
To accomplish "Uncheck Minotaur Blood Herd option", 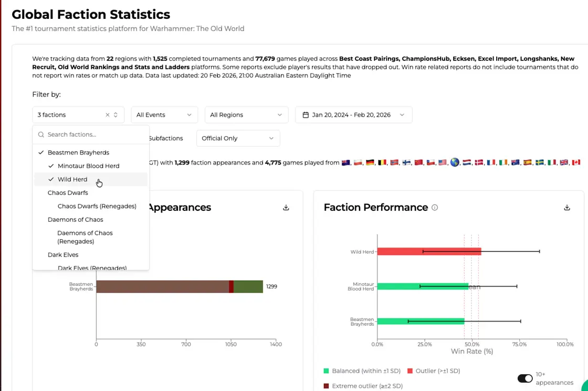I will pyautogui.click(x=91, y=166).
